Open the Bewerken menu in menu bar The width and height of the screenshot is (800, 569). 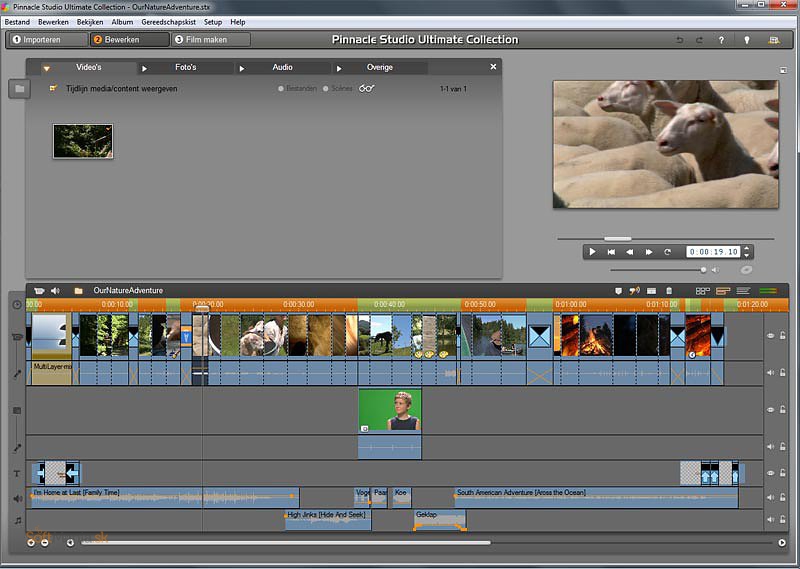(x=53, y=22)
